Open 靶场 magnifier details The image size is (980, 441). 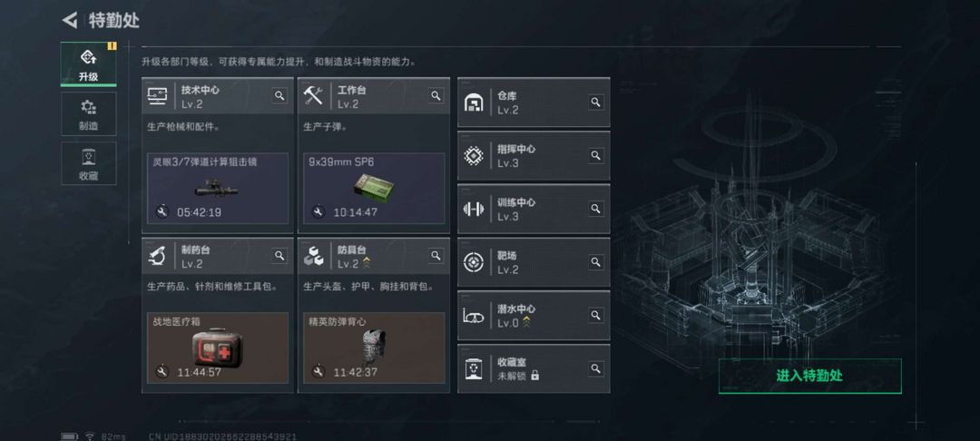(x=595, y=261)
